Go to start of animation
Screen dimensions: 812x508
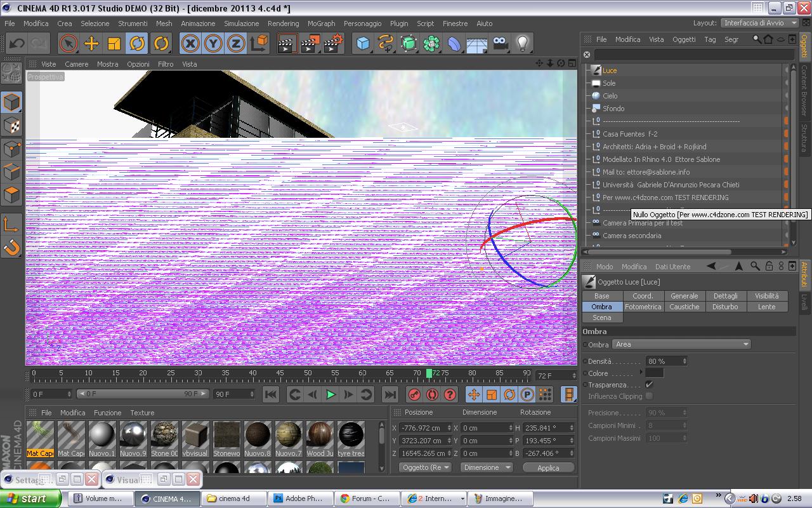pos(271,394)
